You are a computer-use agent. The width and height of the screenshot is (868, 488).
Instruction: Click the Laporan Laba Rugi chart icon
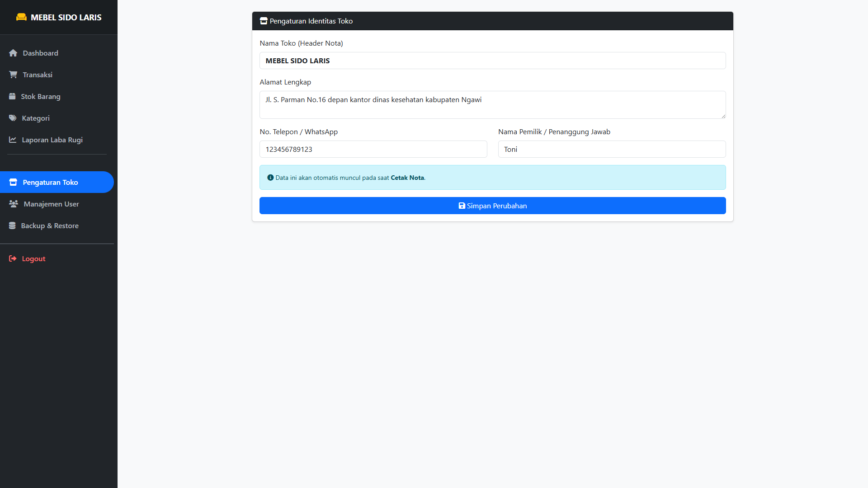13,140
